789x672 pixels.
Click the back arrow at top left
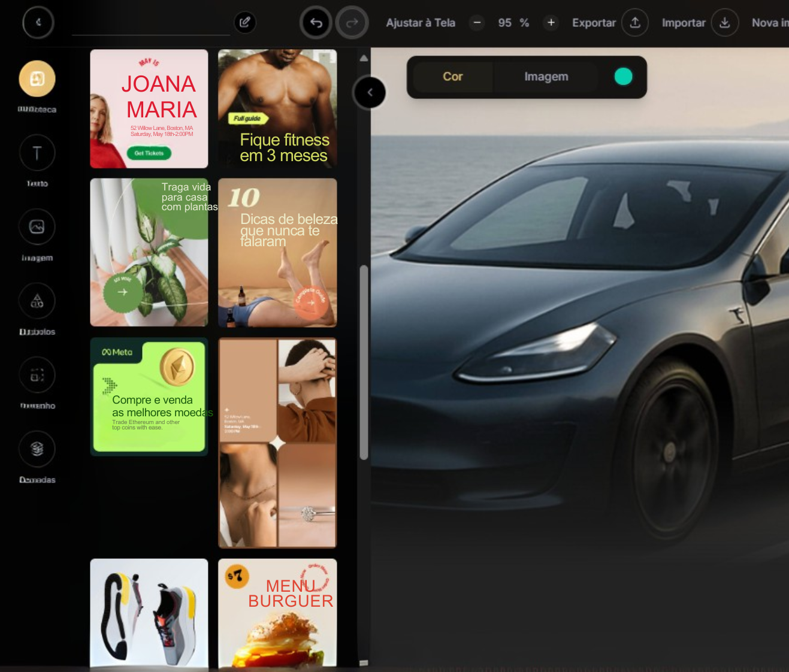point(38,22)
